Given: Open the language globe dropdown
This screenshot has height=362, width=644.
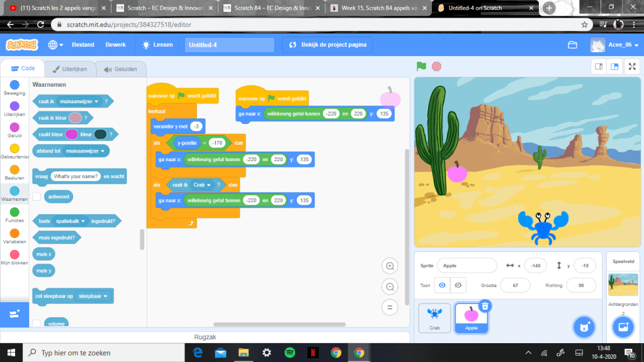Looking at the screenshot, I should 55,45.
